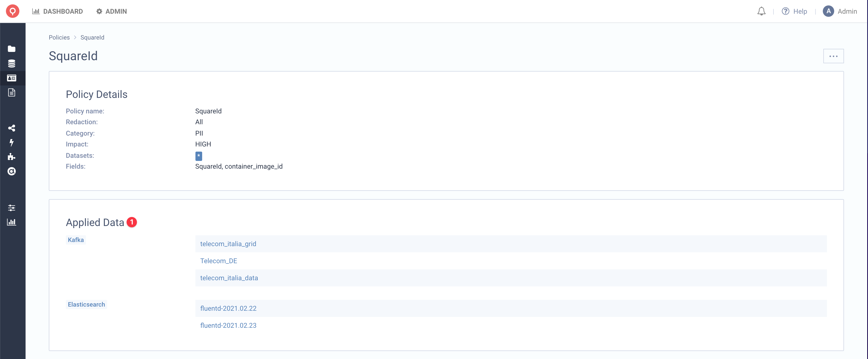
Task: Open the DASHBOARD menu
Action: coord(57,11)
